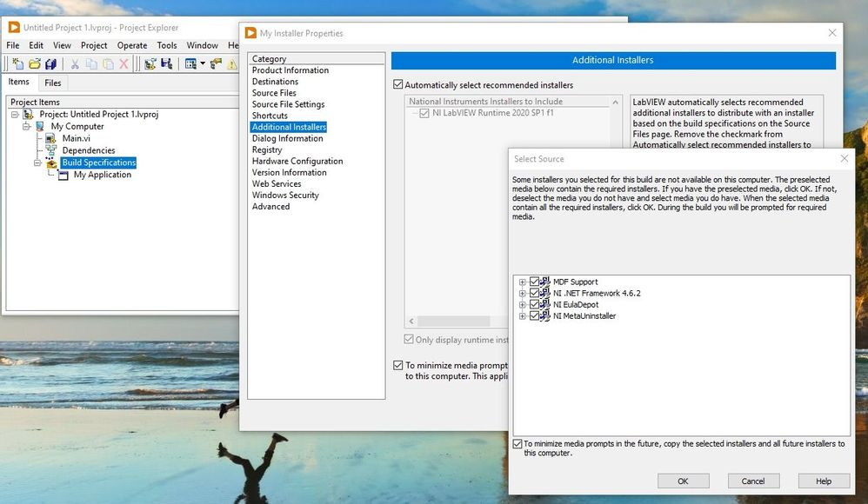Click OK in Select Source dialog

tap(683, 481)
